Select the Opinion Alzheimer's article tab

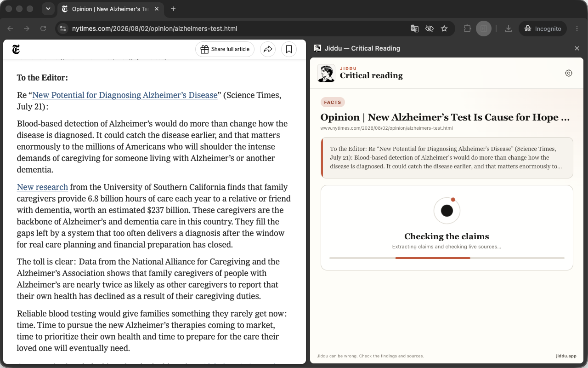(111, 9)
